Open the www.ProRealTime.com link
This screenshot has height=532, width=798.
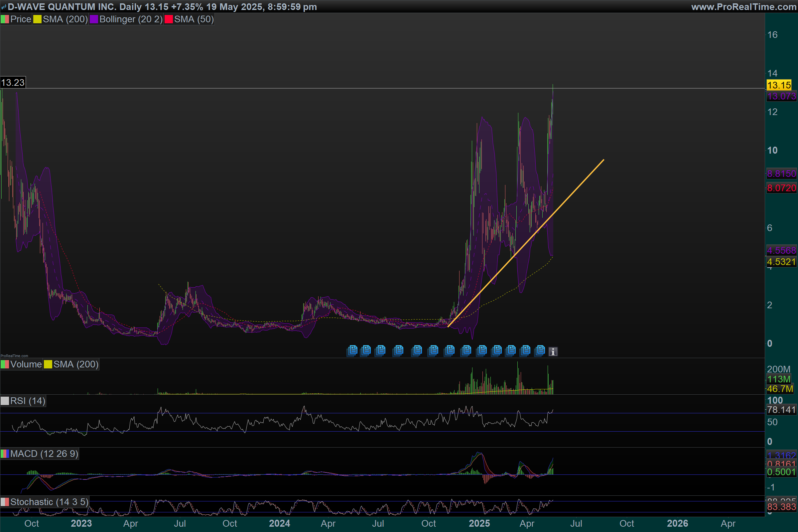743,7
